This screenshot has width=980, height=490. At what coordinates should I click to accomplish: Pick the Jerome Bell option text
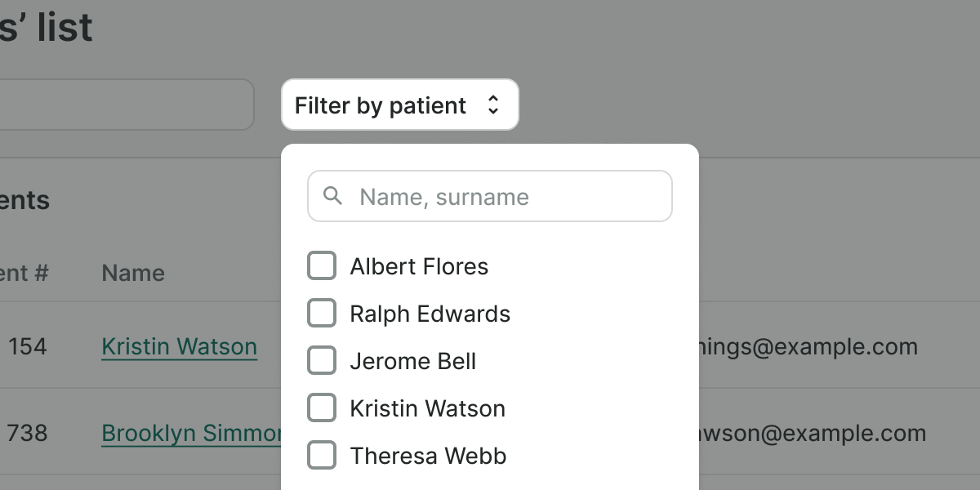(x=412, y=361)
